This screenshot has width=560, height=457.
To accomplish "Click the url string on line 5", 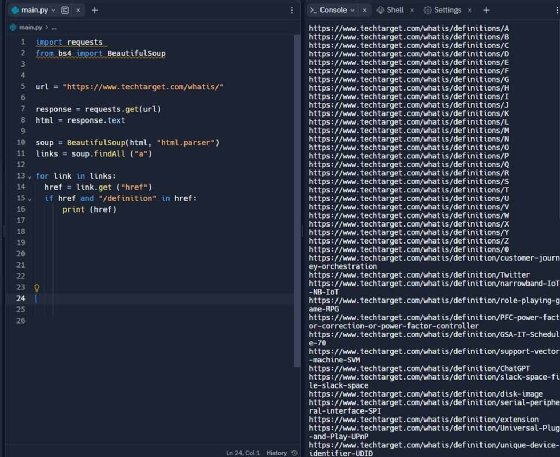I will [x=143, y=87].
